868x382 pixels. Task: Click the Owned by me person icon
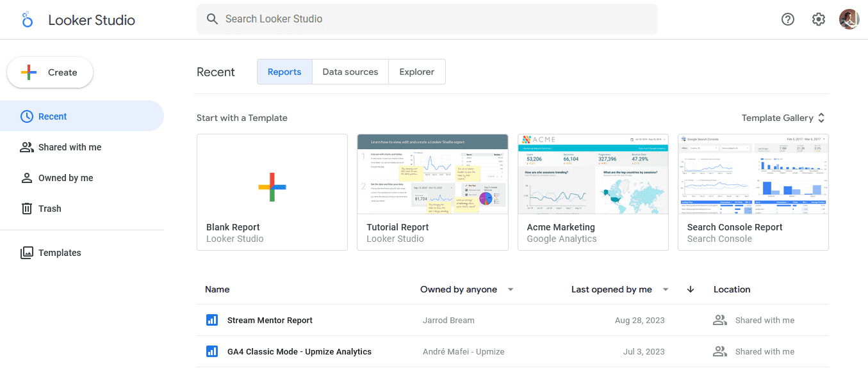point(27,178)
